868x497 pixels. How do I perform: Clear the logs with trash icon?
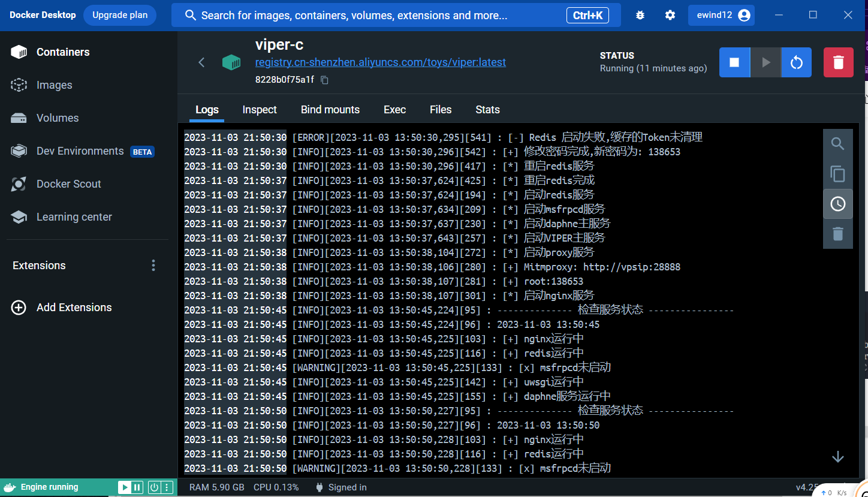pyautogui.click(x=838, y=234)
